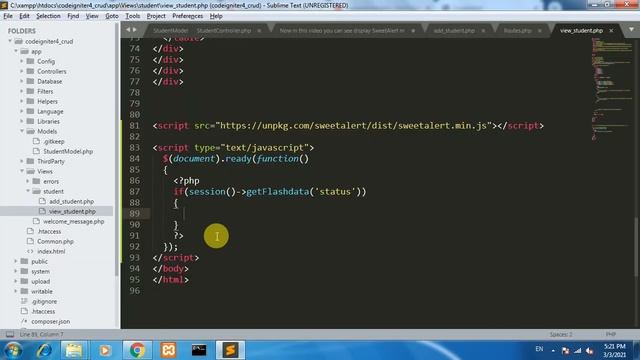The width and height of the screenshot is (640, 360).
Task: Open the Edit menu
Action: 24,16
